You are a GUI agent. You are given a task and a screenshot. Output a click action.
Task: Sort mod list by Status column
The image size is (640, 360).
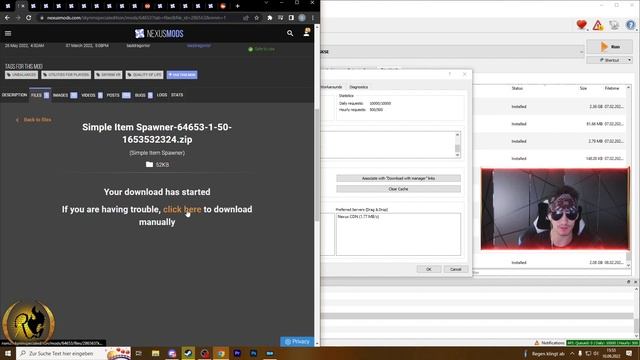point(517,88)
